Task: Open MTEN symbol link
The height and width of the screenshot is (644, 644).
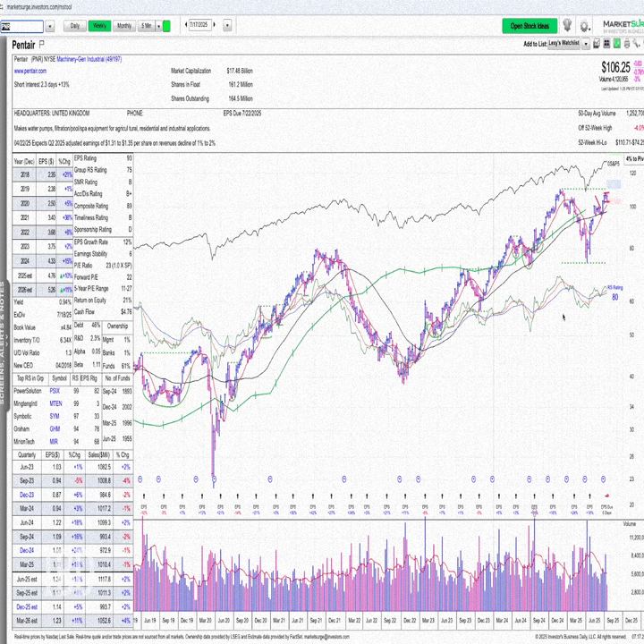Action: pos(55,403)
